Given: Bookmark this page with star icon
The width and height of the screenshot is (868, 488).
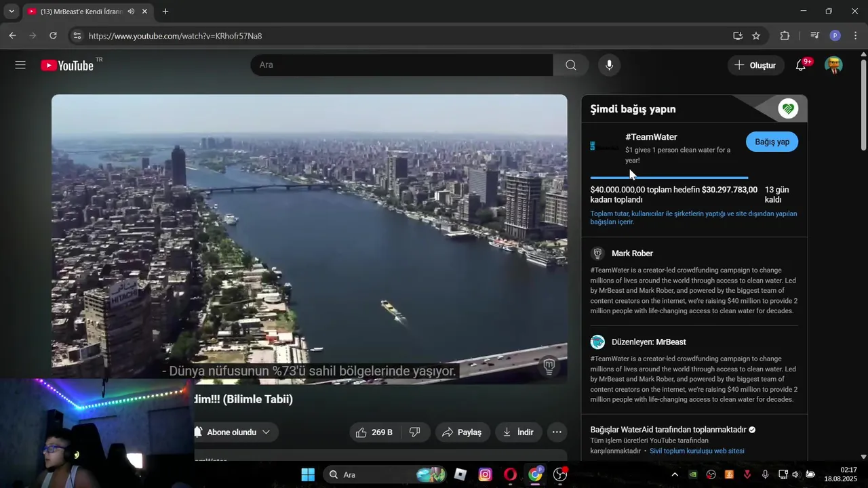Looking at the screenshot, I should 756,36.
